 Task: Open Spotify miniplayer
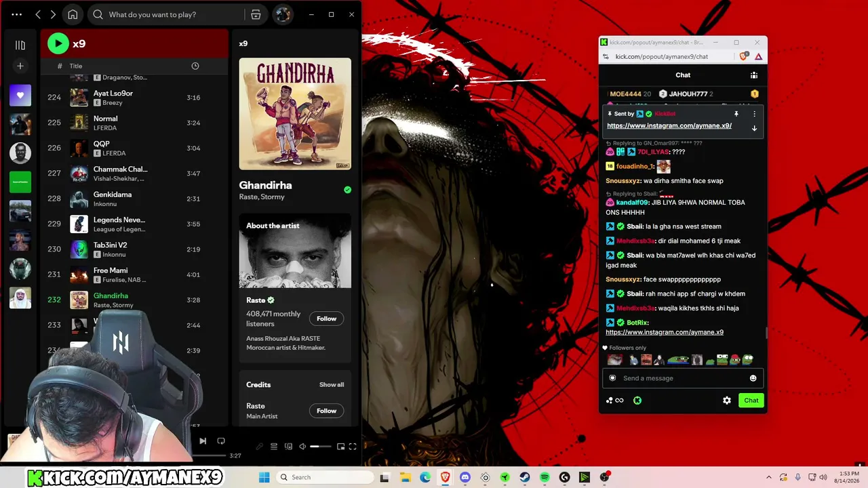point(340,447)
